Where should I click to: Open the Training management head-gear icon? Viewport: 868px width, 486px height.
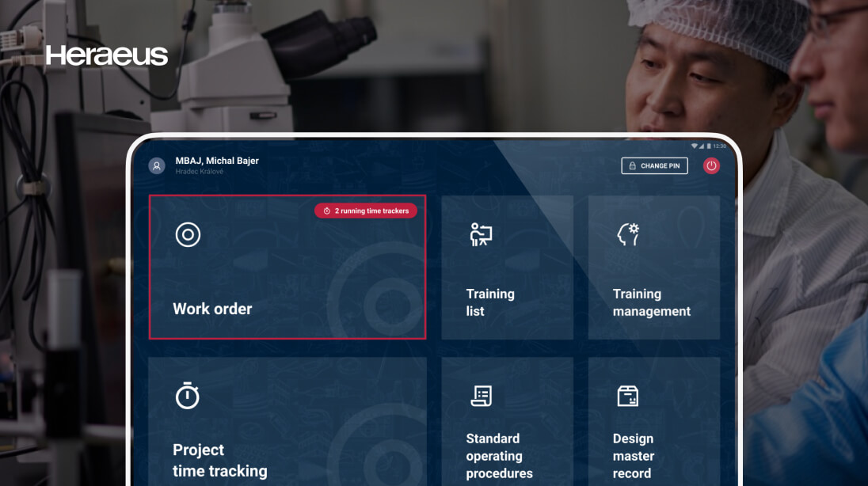pos(627,234)
